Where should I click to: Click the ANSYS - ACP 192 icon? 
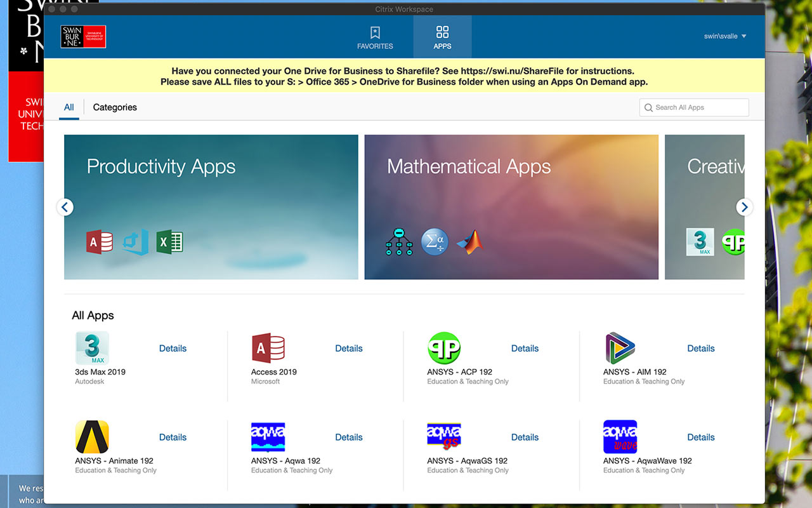[444, 348]
